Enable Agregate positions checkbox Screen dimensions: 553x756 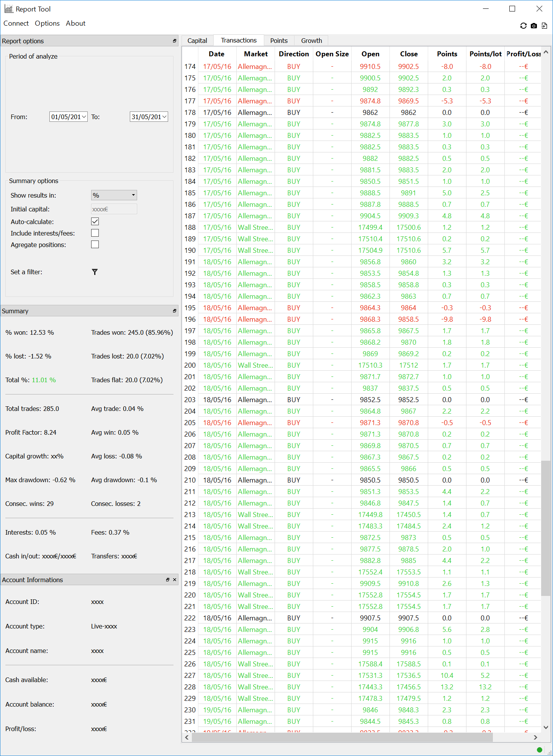(x=95, y=244)
